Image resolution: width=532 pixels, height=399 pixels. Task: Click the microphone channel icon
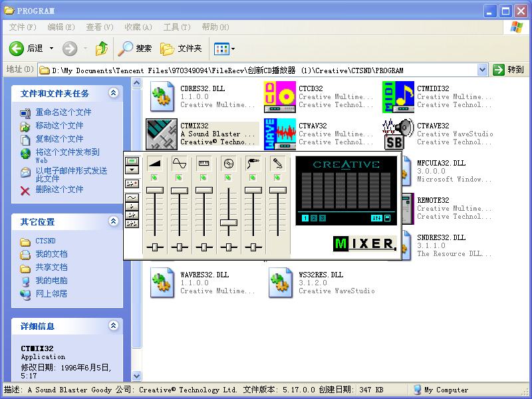click(x=277, y=163)
